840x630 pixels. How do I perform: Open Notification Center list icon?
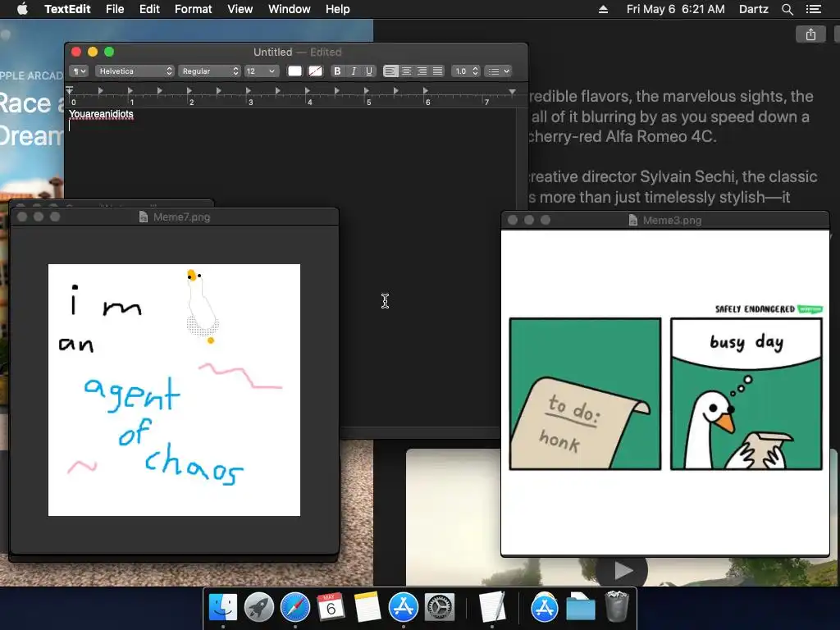pyautogui.click(x=814, y=9)
